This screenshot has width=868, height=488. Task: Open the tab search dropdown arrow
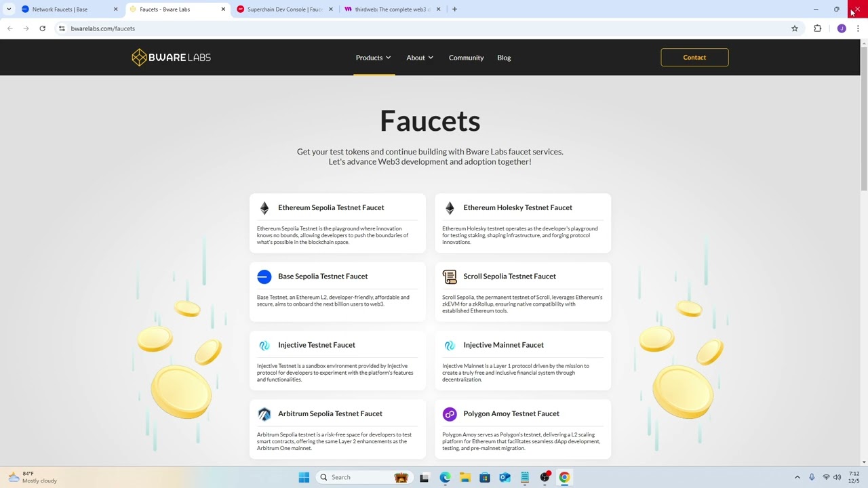coord(9,9)
